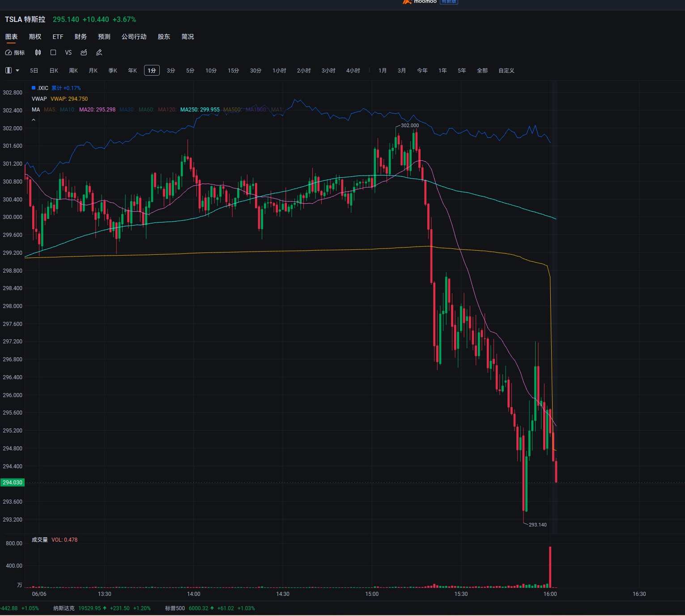The width and height of the screenshot is (685, 616).
Task: Click the 06/06 date axis label
Action: pyautogui.click(x=39, y=594)
